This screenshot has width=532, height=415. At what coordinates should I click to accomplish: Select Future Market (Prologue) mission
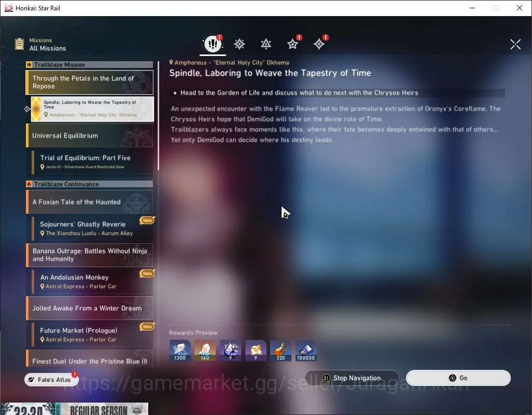point(92,335)
